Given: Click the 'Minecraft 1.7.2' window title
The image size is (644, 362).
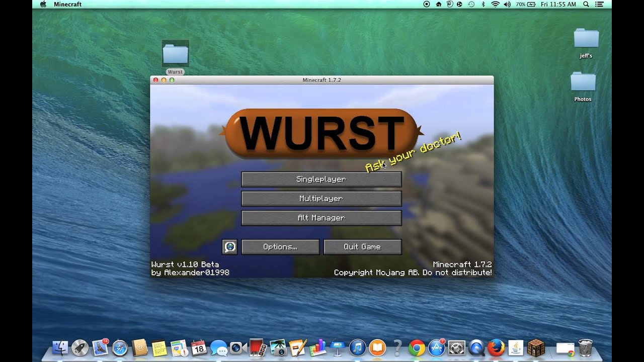Looking at the screenshot, I should point(322,80).
